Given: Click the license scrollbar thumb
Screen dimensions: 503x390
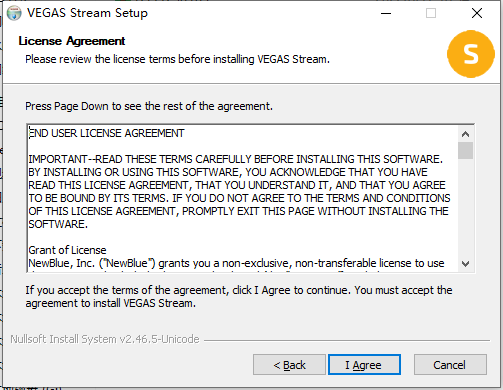Looking at the screenshot, I should point(465,151).
